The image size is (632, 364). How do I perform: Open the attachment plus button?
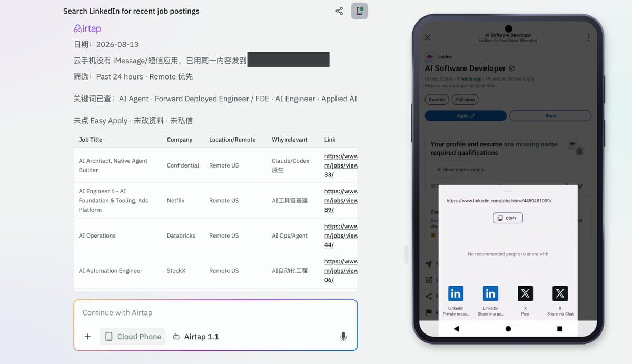click(x=88, y=337)
